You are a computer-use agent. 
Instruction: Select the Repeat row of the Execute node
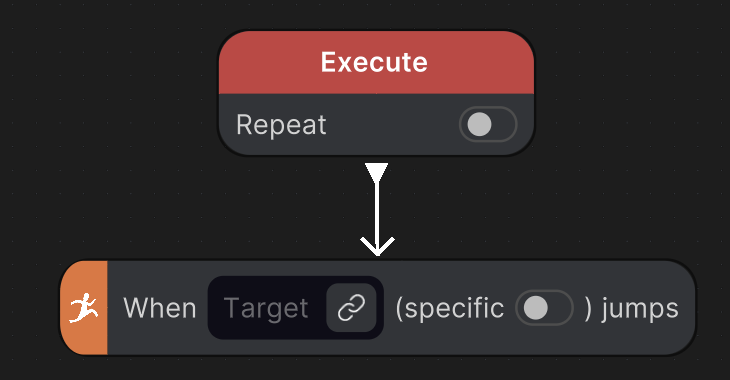[x=376, y=124]
